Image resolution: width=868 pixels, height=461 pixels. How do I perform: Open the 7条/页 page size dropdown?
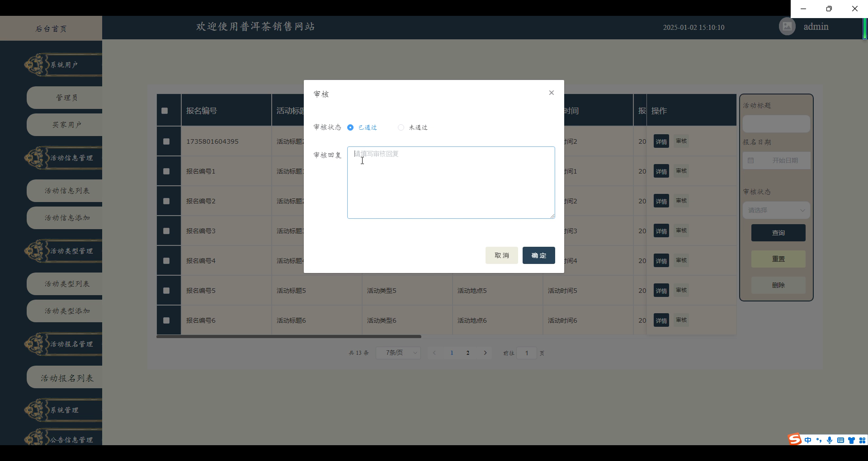398,353
